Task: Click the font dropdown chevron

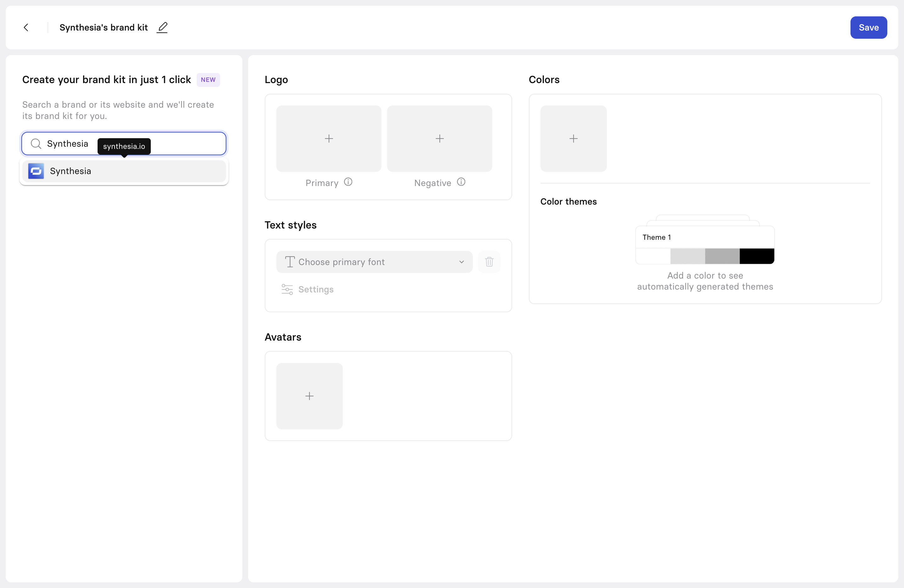Action: [x=461, y=262]
